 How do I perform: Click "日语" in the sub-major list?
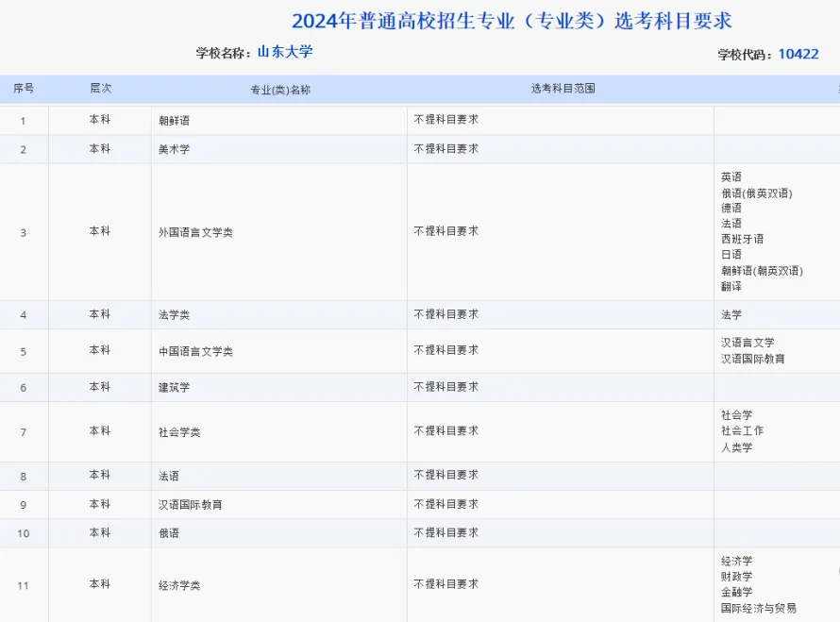(x=731, y=255)
